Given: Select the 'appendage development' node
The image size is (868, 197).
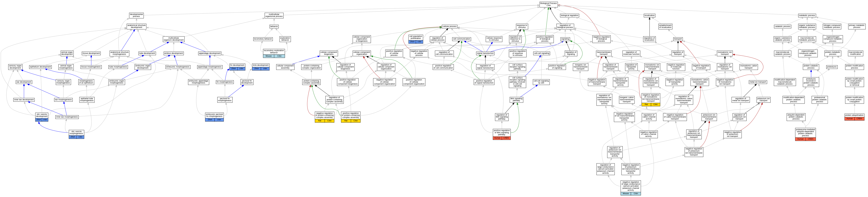Looking at the screenshot, I should 210,53.
